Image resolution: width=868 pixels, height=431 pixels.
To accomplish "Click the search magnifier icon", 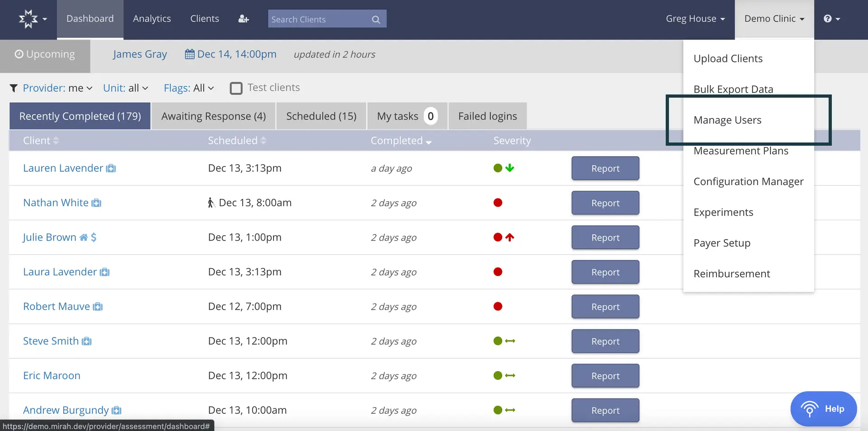I will [376, 19].
